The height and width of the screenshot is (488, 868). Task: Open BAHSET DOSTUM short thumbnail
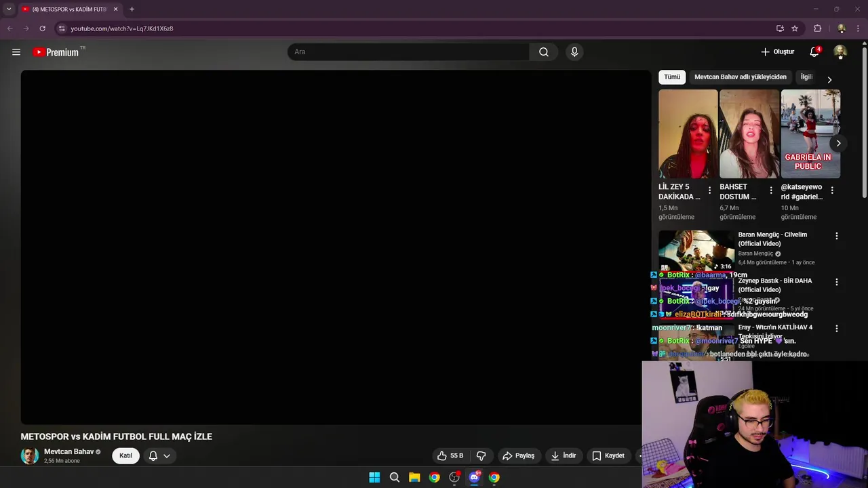coord(749,134)
